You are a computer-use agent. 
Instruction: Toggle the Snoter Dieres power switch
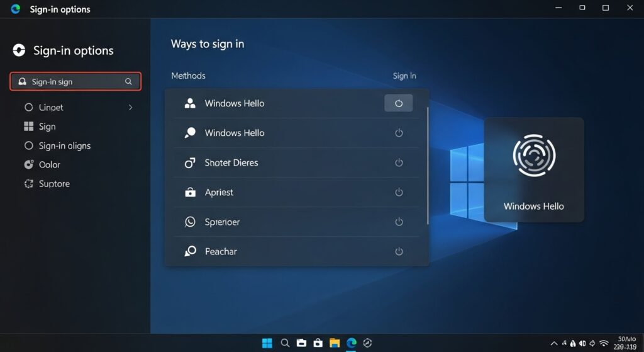pyautogui.click(x=399, y=162)
